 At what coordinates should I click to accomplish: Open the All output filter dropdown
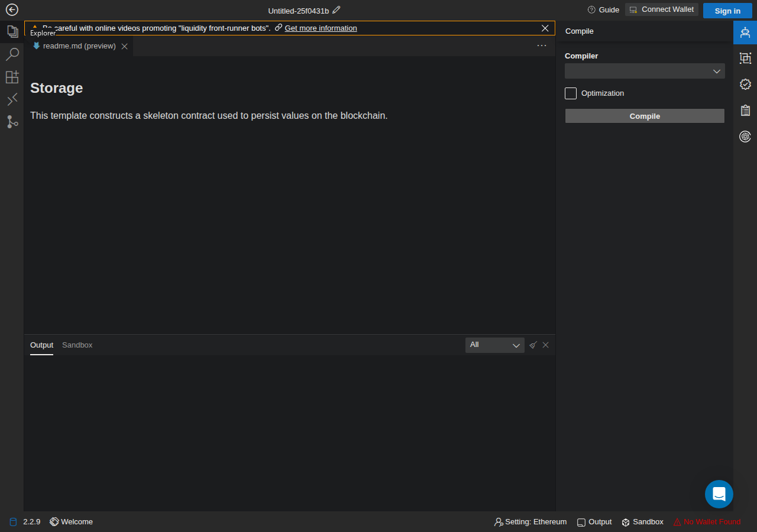click(x=495, y=345)
